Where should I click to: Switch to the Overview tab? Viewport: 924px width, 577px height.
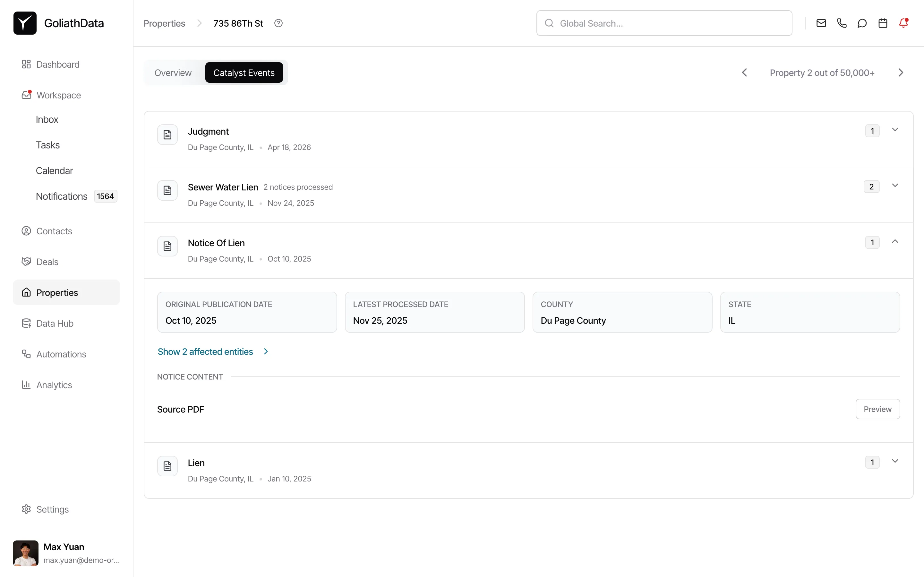(x=173, y=72)
